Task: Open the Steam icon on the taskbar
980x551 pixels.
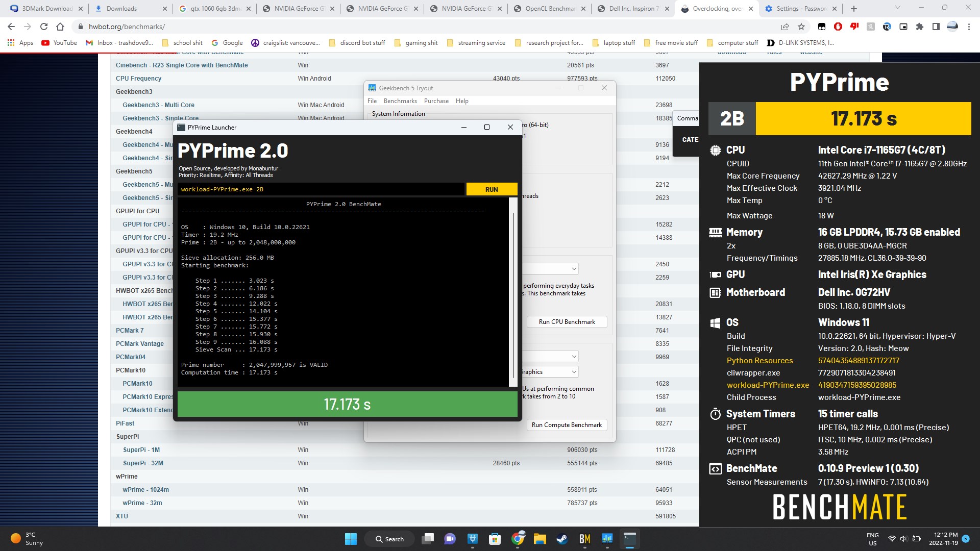Action: coord(562,539)
